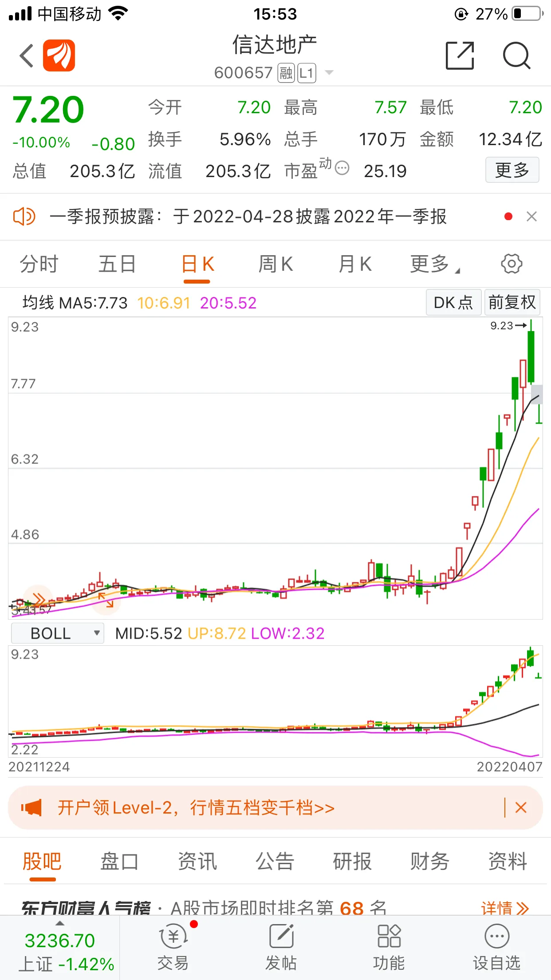Open the 功能 functions icon
This screenshot has height=980, width=551.
pos(389,947)
